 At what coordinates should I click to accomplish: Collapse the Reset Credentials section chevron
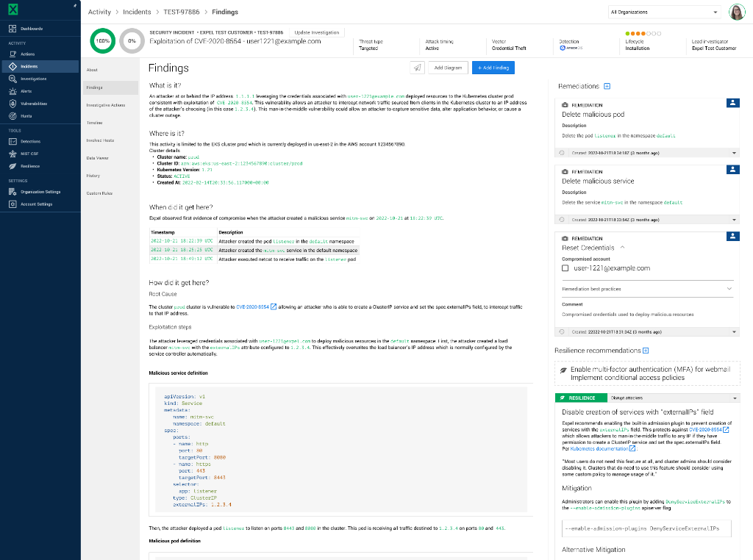coord(622,248)
